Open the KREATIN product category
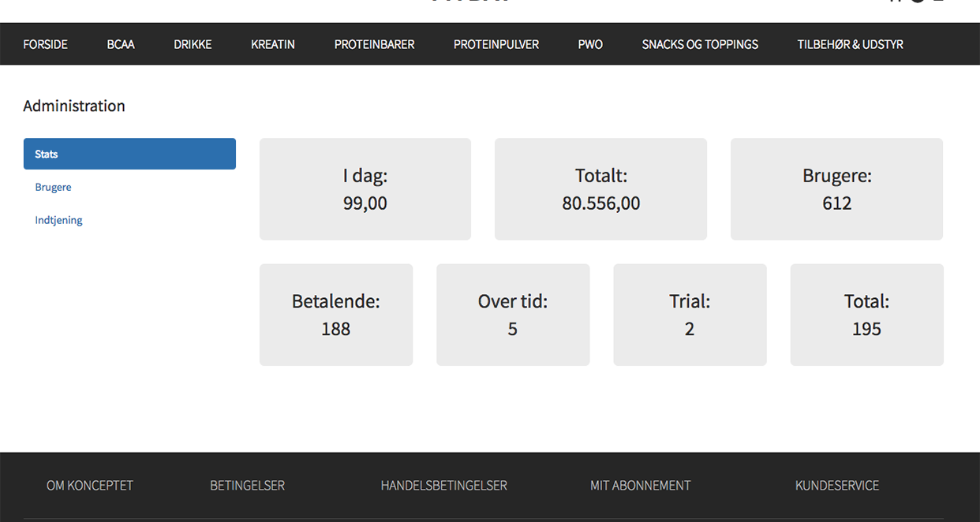Screen dimensions: 980x522 tap(273, 44)
